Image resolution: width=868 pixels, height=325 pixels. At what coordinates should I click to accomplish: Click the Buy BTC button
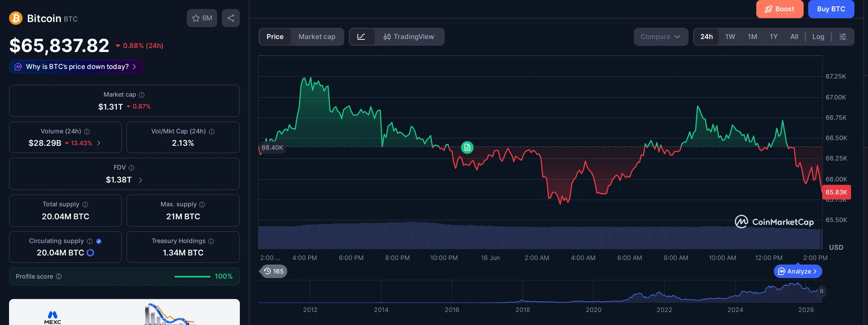[x=831, y=9]
